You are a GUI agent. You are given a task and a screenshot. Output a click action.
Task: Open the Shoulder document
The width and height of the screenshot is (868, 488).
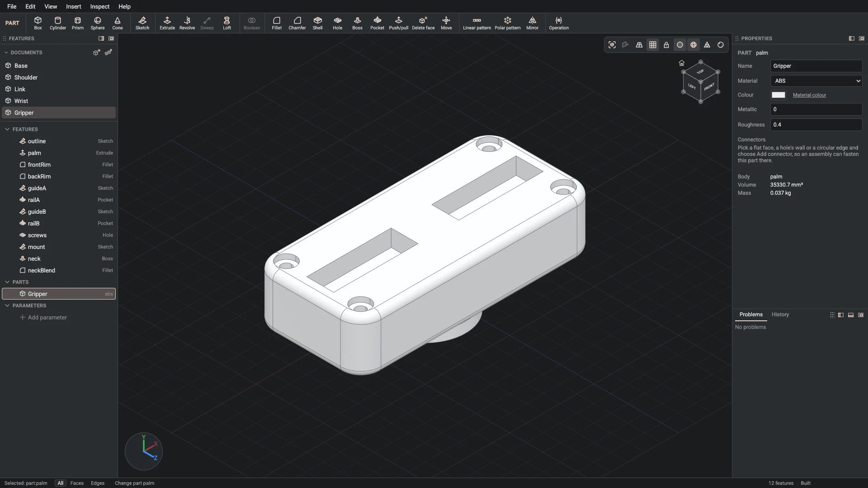click(59, 77)
